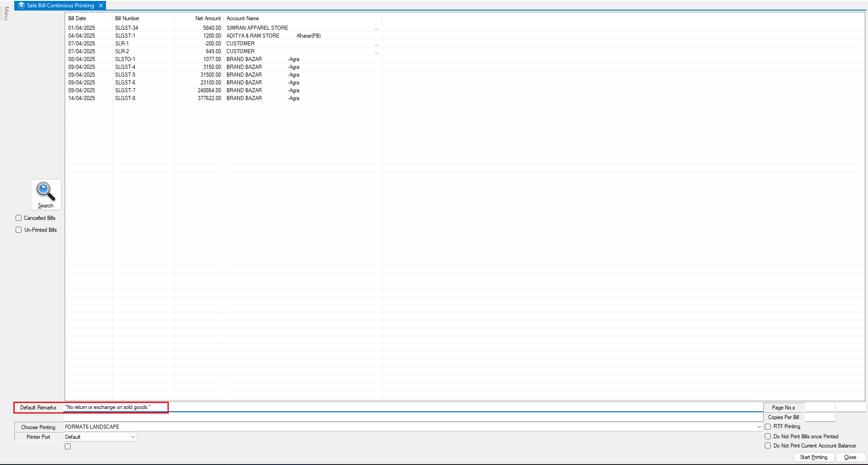The width and height of the screenshot is (868, 465).
Task: Select bill SLGST-34 row
Action: tap(126, 28)
